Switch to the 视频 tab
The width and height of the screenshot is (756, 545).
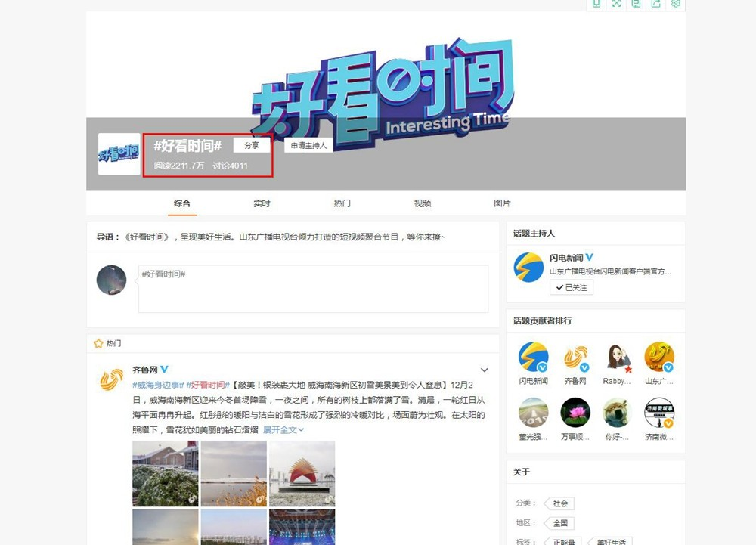pyautogui.click(x=423, y=203)
